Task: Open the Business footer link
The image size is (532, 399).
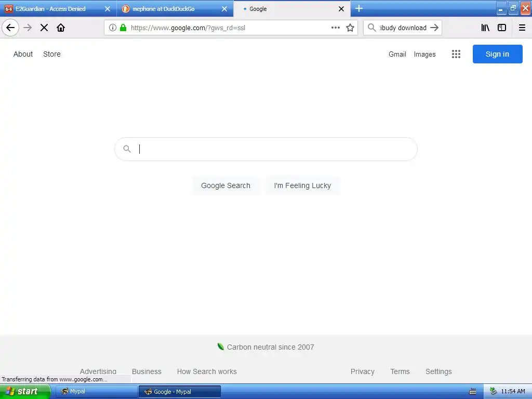Action: point(147,371)
